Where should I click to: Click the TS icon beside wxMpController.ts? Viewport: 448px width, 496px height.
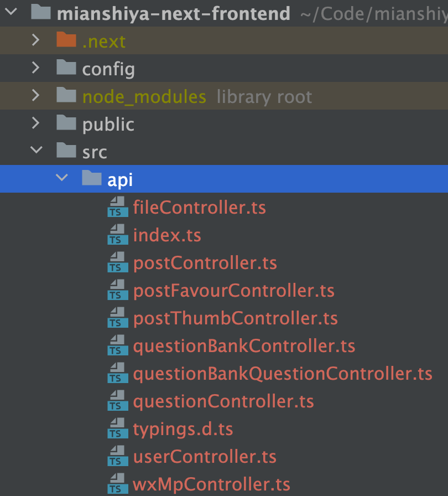118,483
